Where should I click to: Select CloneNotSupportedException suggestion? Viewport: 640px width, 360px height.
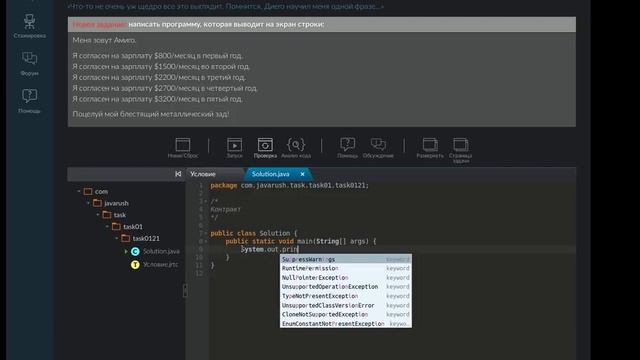(x=346, y=314)
